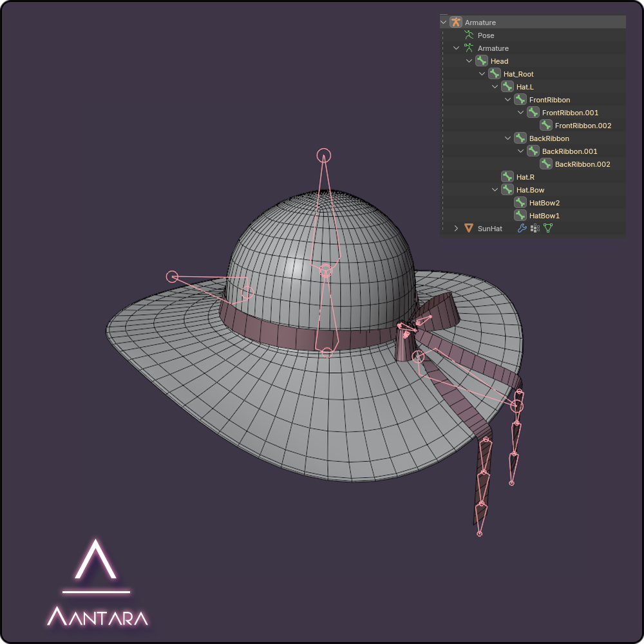Click the Hat.Bow bone icon

[507, 190]
